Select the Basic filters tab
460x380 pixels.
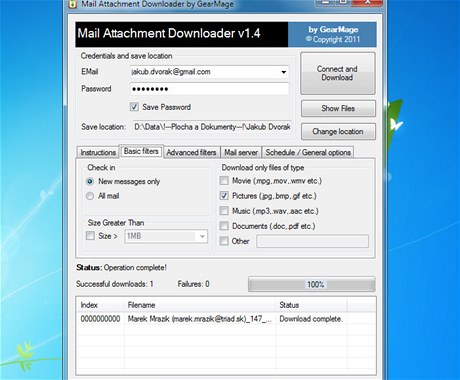(141, 151)
